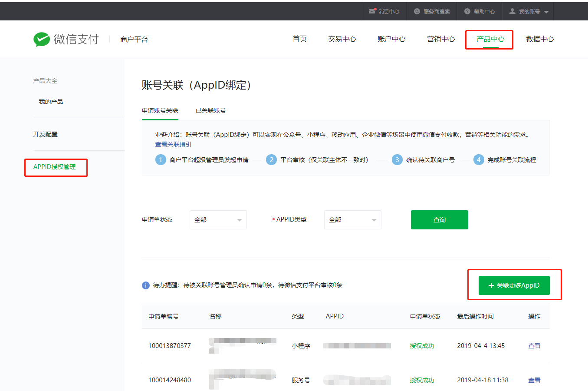Image resolution: width=588 pixels, height=391 pixels.
Task: Click 商户平台 label next to logo
Action: [134, 40]
